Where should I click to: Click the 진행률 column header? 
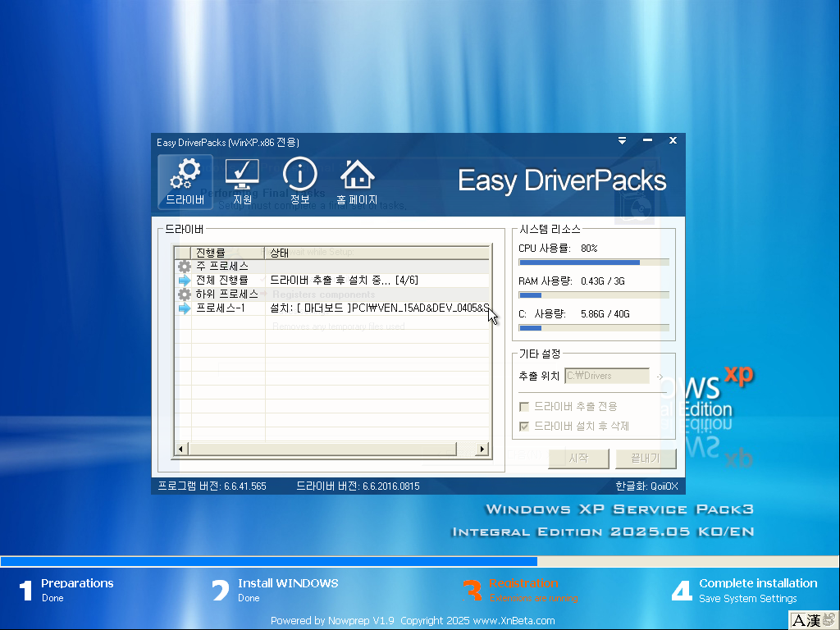(x=228, y=253)
